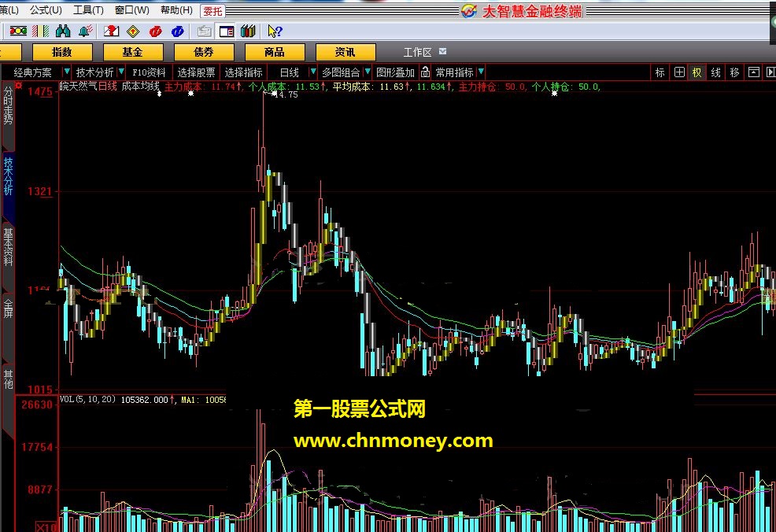Click the grayed clipboard toolbar icon
Screen dimensions: 776x532
pos(204,31)
